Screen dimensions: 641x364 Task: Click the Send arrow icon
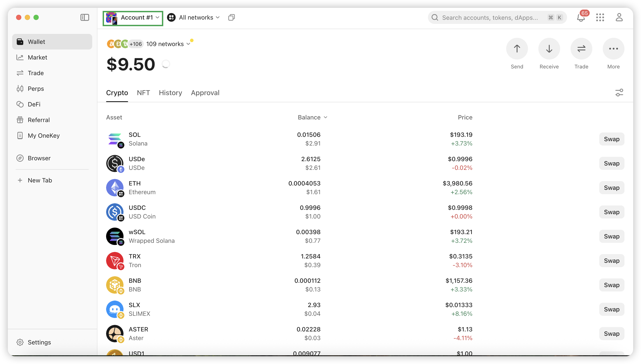[x=517, y=49]
